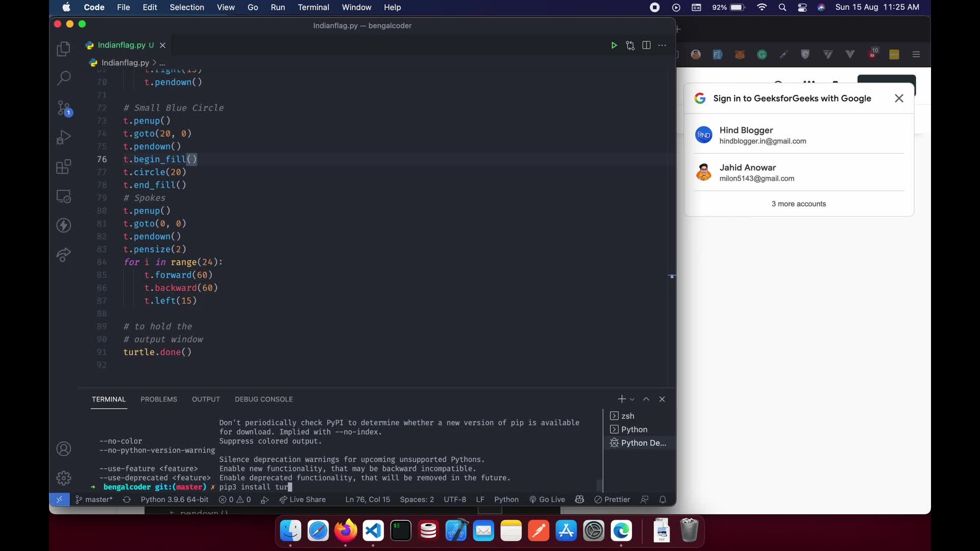Open the Terminal menu
Image resolution: width=980 pixels, height=551 pixels.
(313, 7)
